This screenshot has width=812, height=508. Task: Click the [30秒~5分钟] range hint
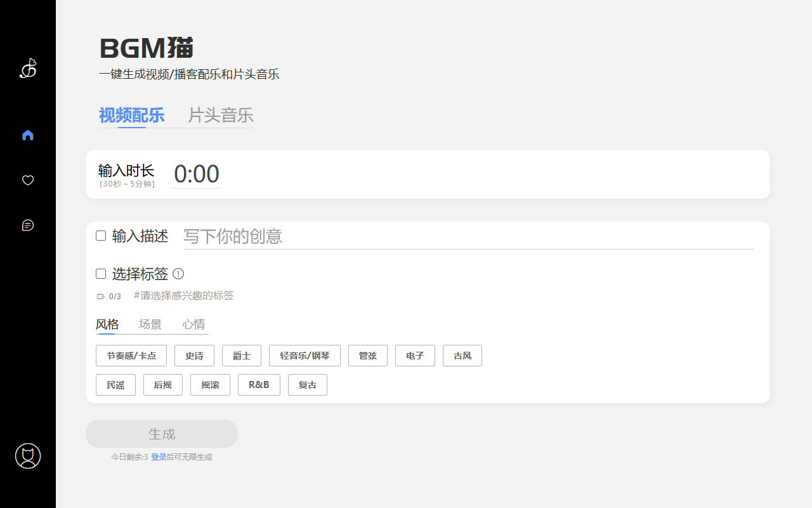[127, 184]
